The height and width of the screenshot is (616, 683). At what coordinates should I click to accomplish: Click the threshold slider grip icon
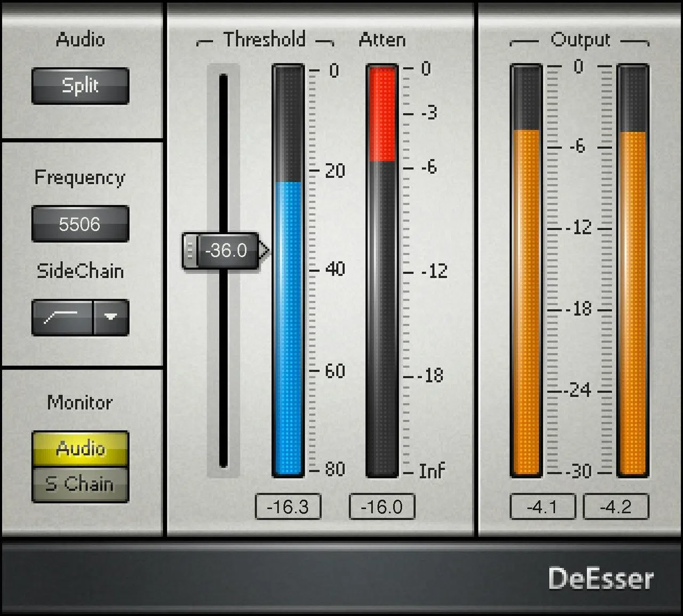[190, 250]
